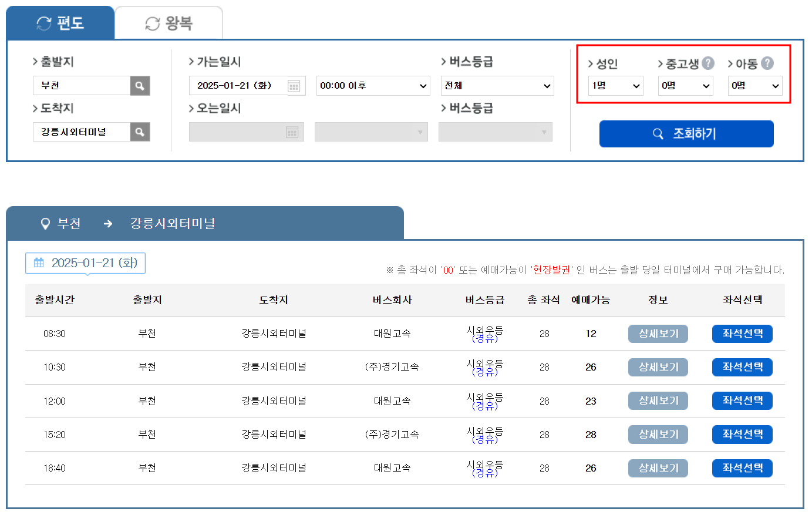Screen dimensions: 812x515
Task: Open the 성인 1명 passenger dropdown
Action: (615, 86)
